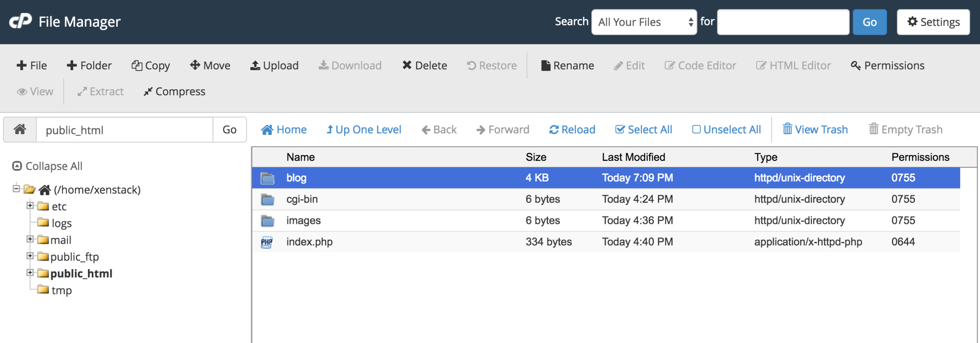The image size is (980, 343).
Task: Click the home icon beside path field
Action: (x=20, y=130)
